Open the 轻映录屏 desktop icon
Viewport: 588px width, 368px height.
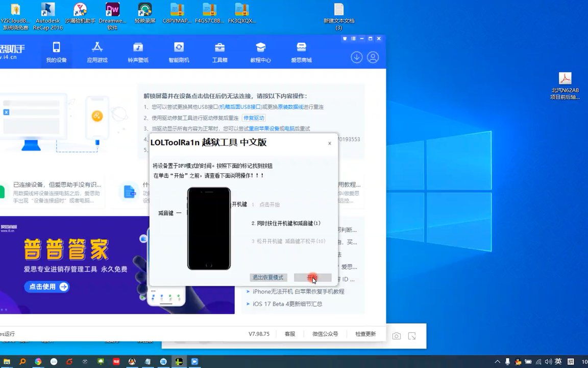click(145, 13)
